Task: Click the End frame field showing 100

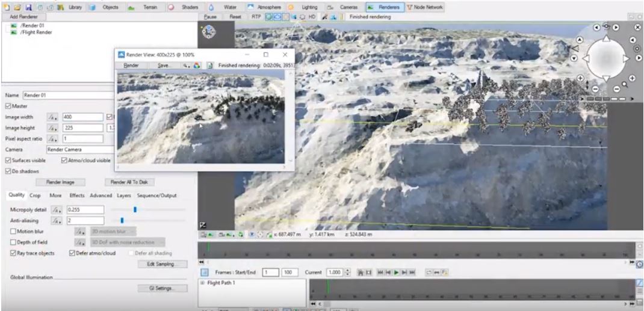Action: [290, 273]
